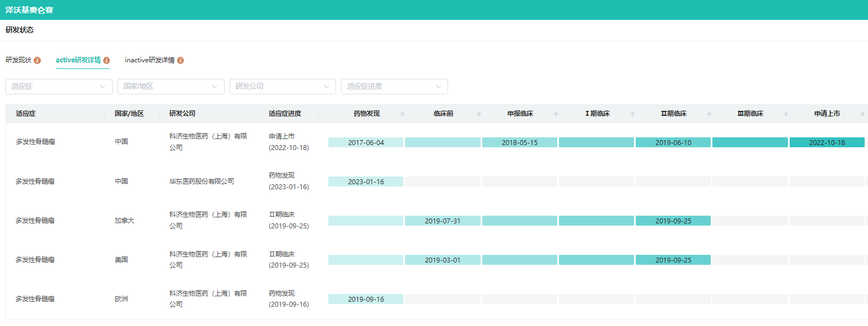Click arrow icon after 申报临床 column header
Viewport: 868px width, 326px height.
555,114
